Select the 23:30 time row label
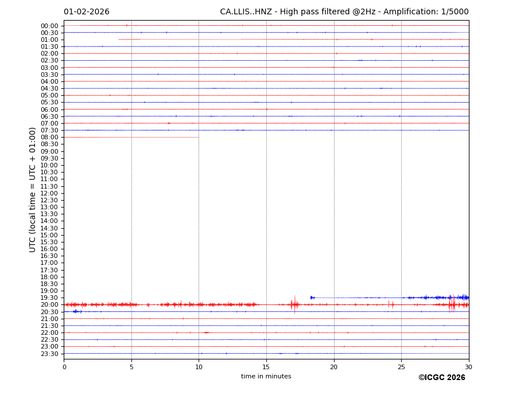532x399 pixels. (49, 354)
